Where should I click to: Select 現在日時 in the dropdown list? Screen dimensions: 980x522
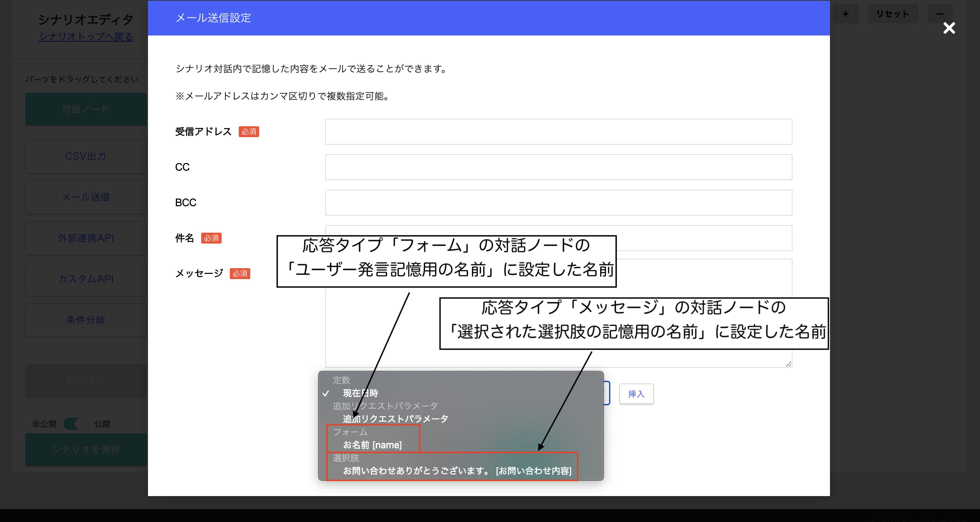[x=461, y=393]
